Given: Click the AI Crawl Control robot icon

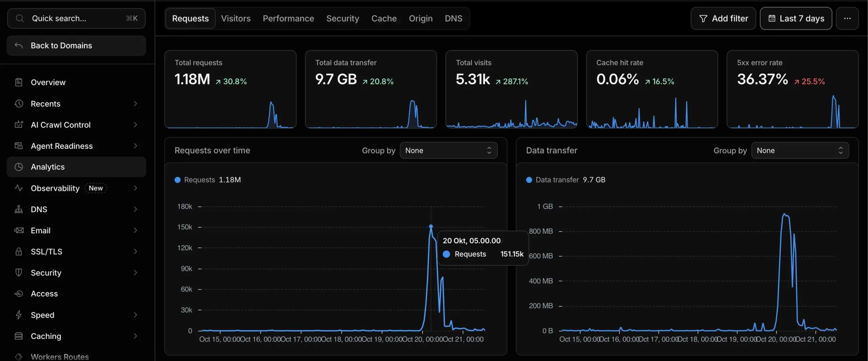Looking at the screenshot, I should (x=19, y=125).
